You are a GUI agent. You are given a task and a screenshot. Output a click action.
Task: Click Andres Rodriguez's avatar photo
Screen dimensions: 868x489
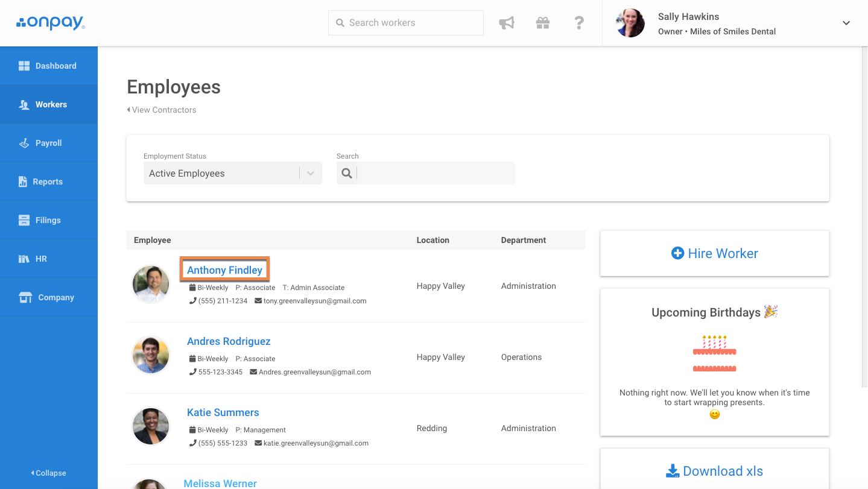[x=151, y=356]
